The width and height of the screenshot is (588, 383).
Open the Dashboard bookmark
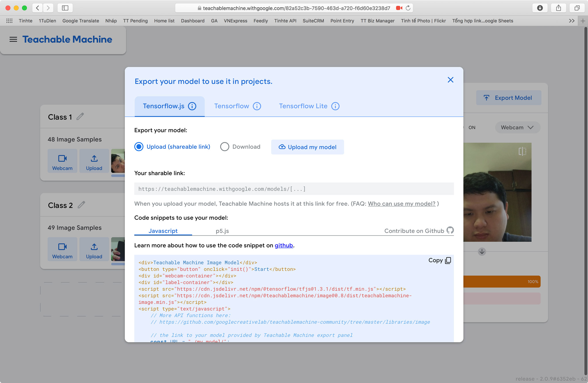(x=193, y=21)
